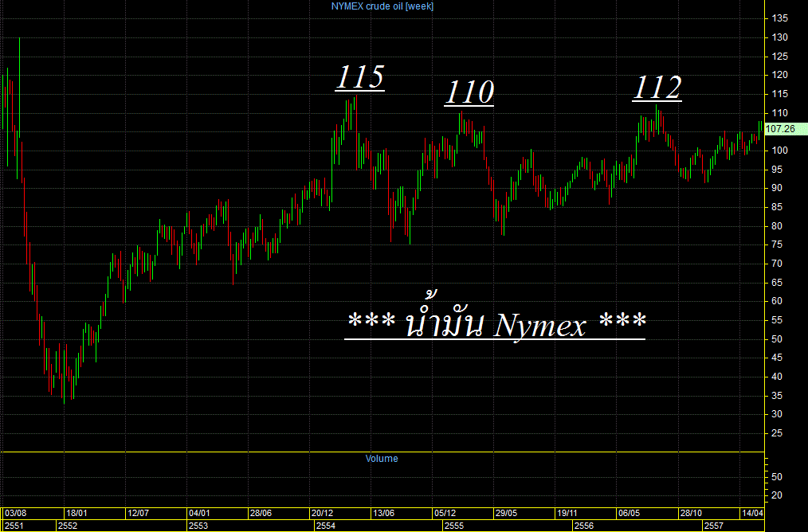This screenshot has height=532, width=808.
Task: Click the 75 price axis label
Action: point(777,244)
